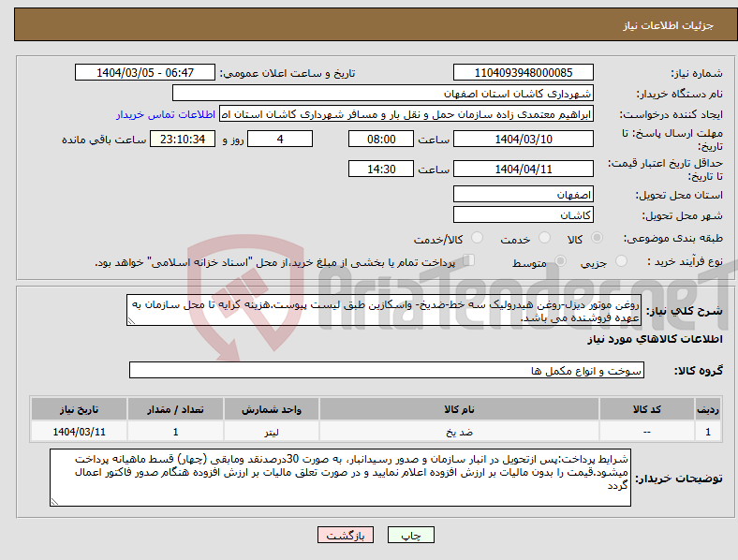Select the کالا/خدمت radio button
This screenshot has height=560, width=738.
(x=478, y=238)
